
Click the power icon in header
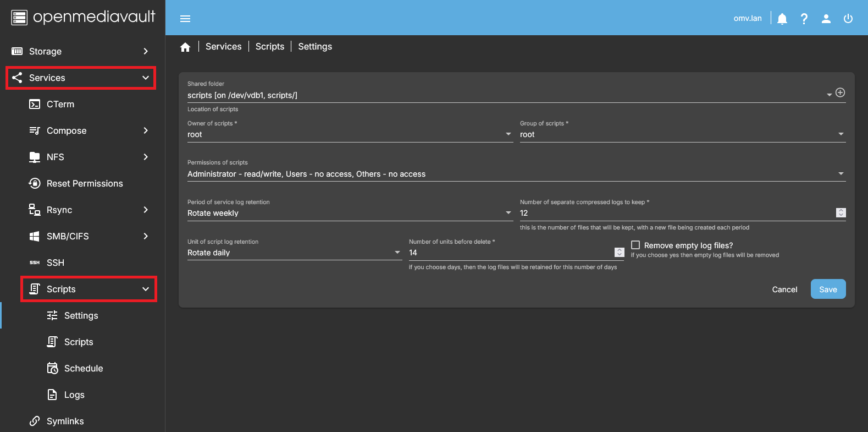848,19
